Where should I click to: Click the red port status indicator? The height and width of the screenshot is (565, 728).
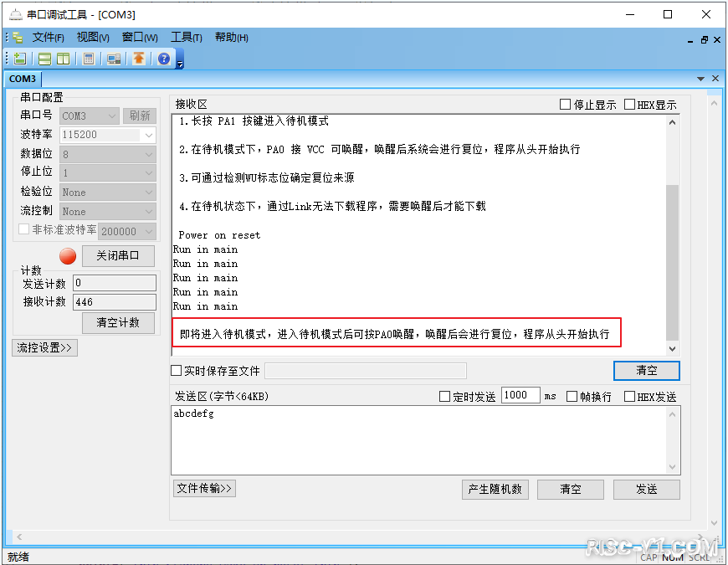pos(68,256)
